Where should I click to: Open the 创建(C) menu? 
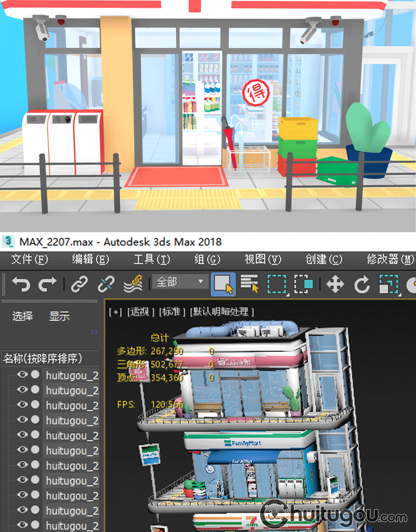coord(324,259)
